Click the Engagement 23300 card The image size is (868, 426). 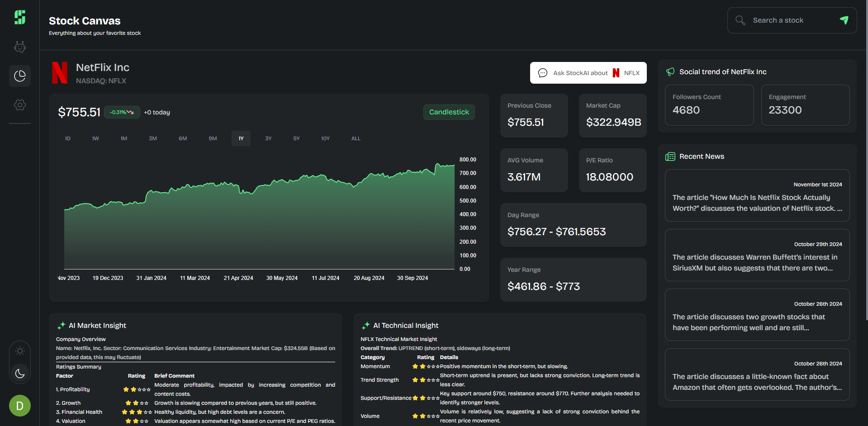pyautogui.click(x=805, y=105)
